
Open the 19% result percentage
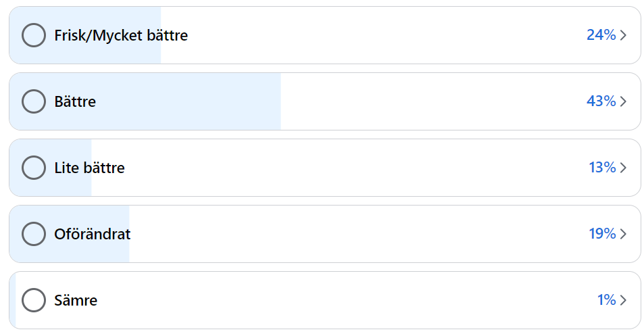602,234
